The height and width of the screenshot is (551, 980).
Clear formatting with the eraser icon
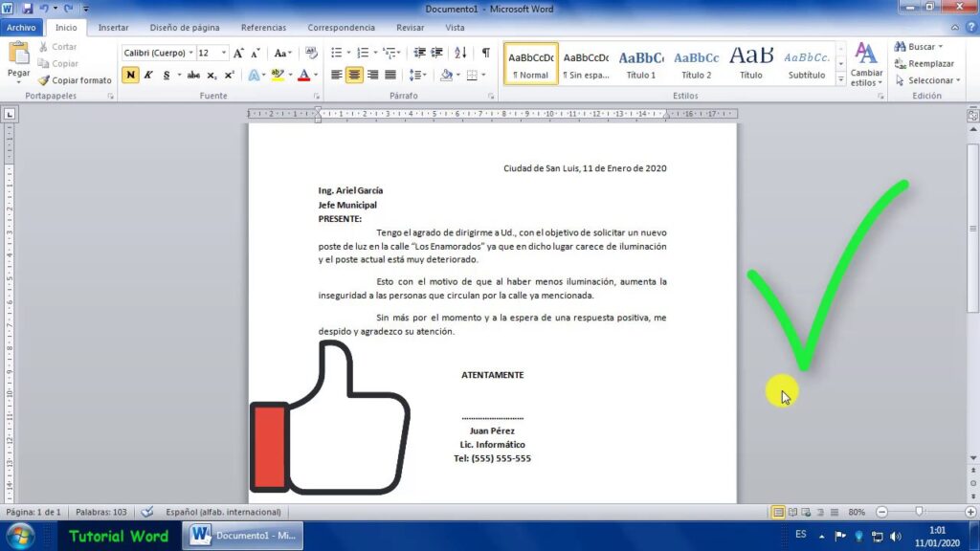click(311, 54)
